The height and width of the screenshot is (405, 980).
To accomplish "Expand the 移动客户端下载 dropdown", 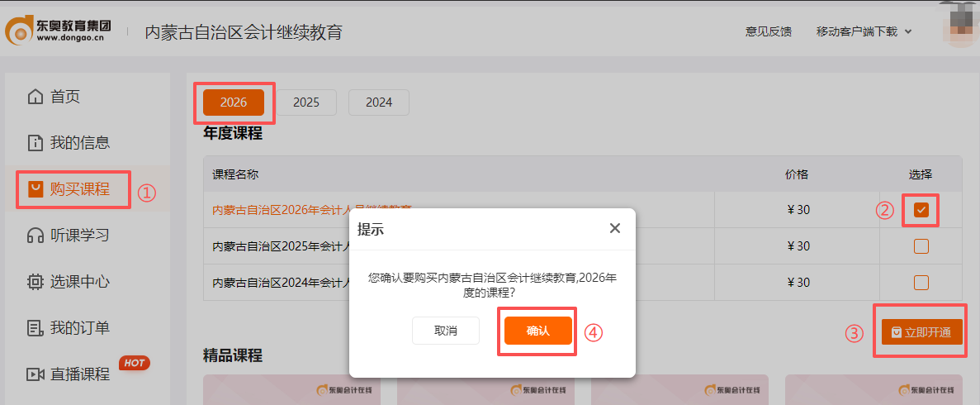I will (864, 32).
